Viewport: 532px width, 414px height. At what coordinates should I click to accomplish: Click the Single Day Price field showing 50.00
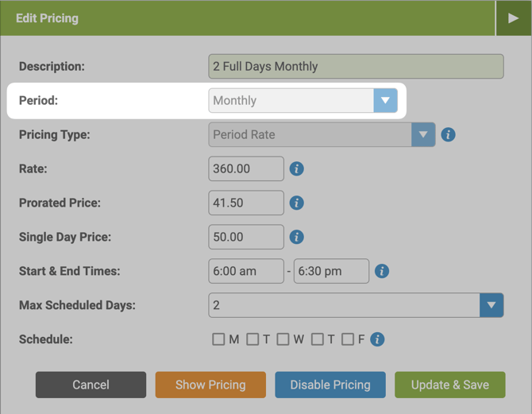coord(246,237)
